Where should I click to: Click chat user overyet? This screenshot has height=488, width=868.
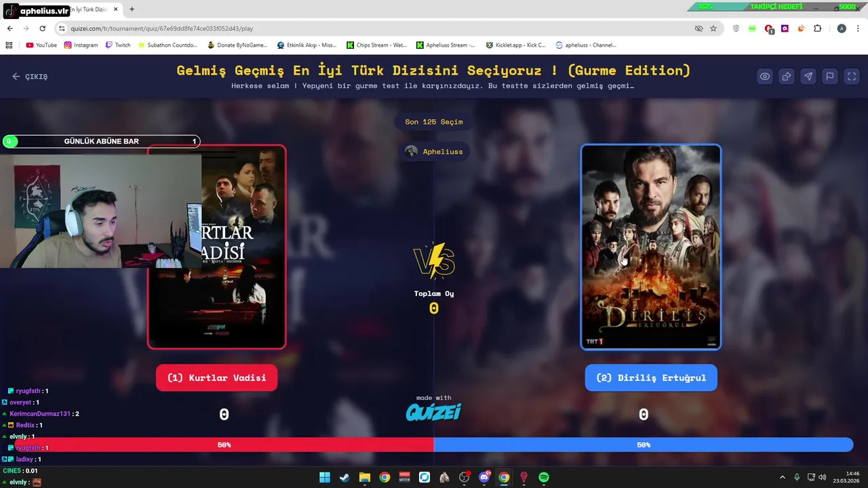20,402
